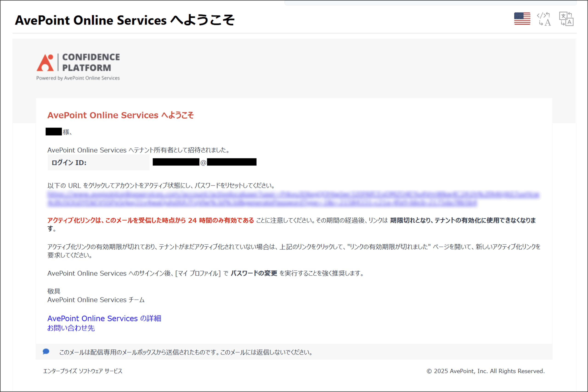This screenshot has height=392, width=588.
Task: Click the CONFIDENCE PLATFORM logo text
Action: click(x=91, y=62)
